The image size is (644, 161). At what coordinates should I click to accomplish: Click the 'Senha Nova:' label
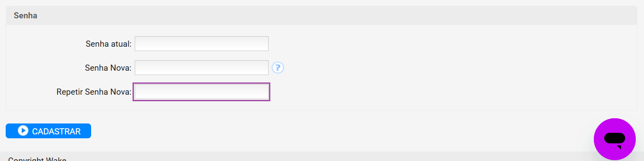tap(108, 68)
